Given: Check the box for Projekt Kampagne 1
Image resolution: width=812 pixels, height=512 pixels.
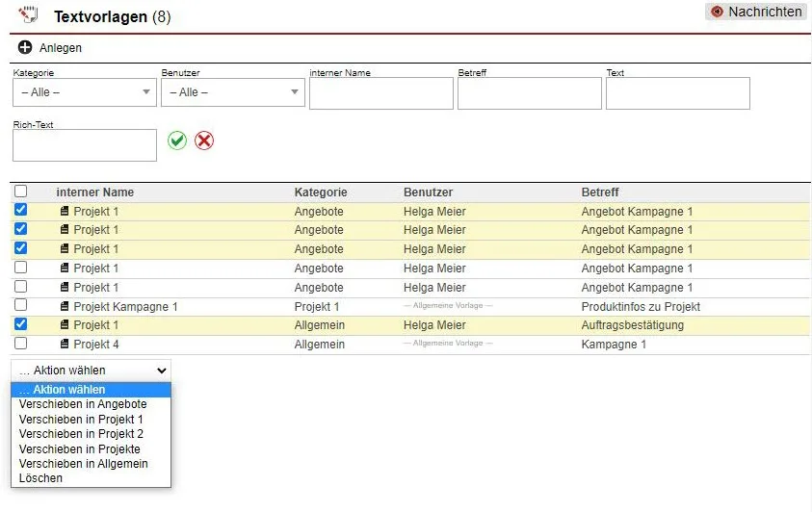Looking at the screenshot, I should (21, 306).
